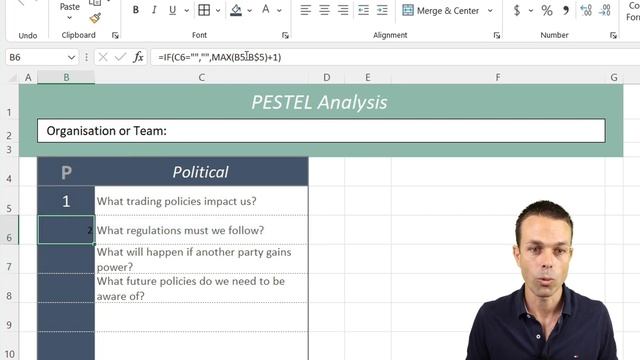Image resolution: width=640 pixels, height=360 pixels.
Task: Open Borders dropdown arrow
Action: 218,10
